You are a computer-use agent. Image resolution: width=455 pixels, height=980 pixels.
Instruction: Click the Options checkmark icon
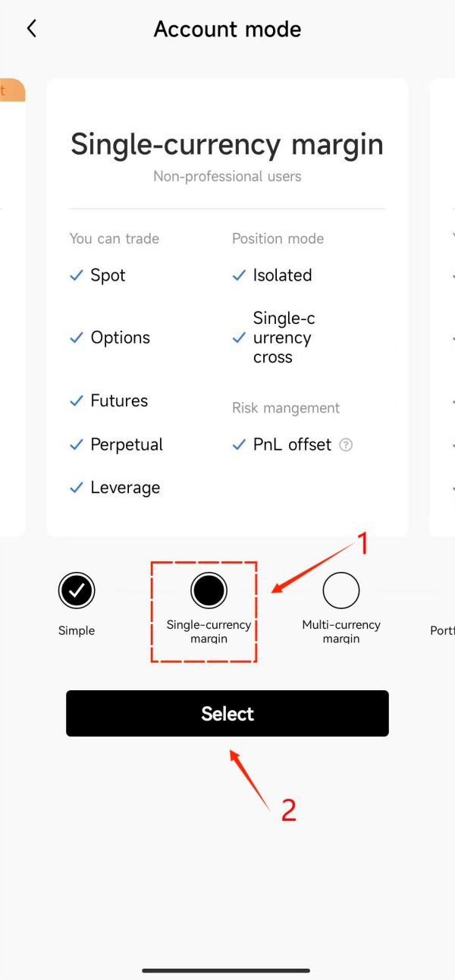(x=76, y=338)
